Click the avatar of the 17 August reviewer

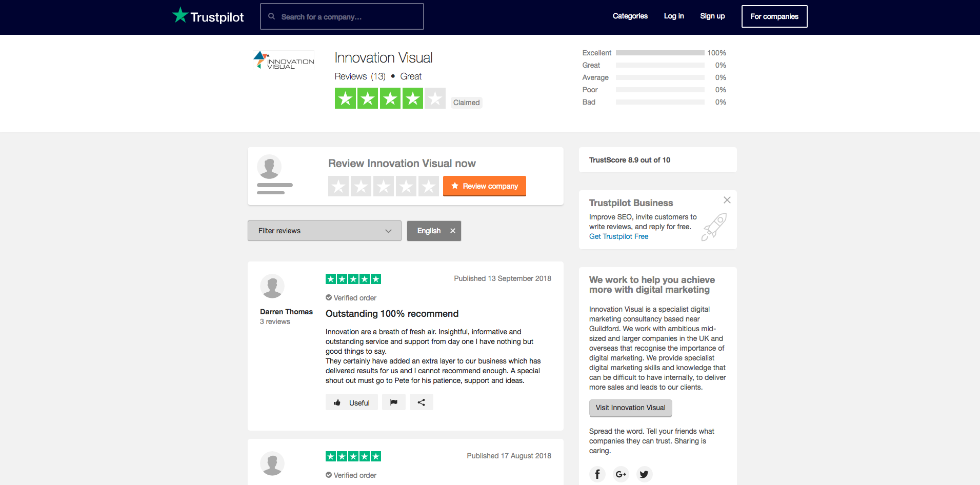point(272,463)
